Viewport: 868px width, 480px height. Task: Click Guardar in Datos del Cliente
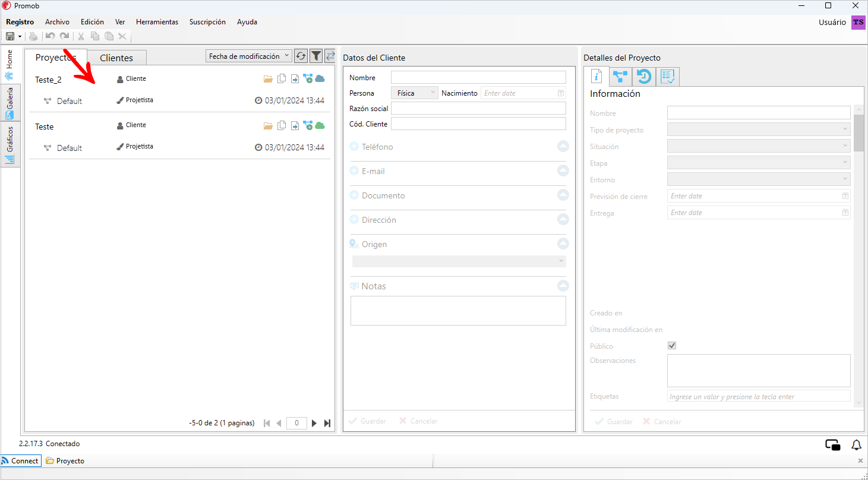point(367,421)
